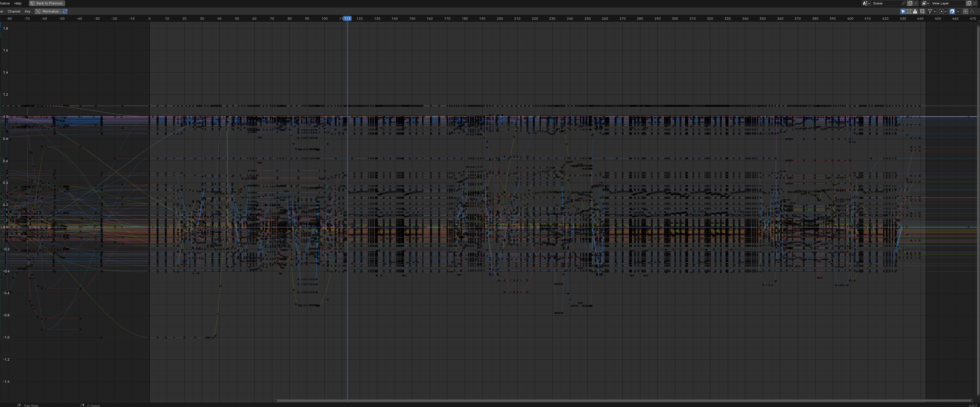Toggle the Normalize curves option
980x407 pixels.
pyautogui.click(x=48, y=11)
